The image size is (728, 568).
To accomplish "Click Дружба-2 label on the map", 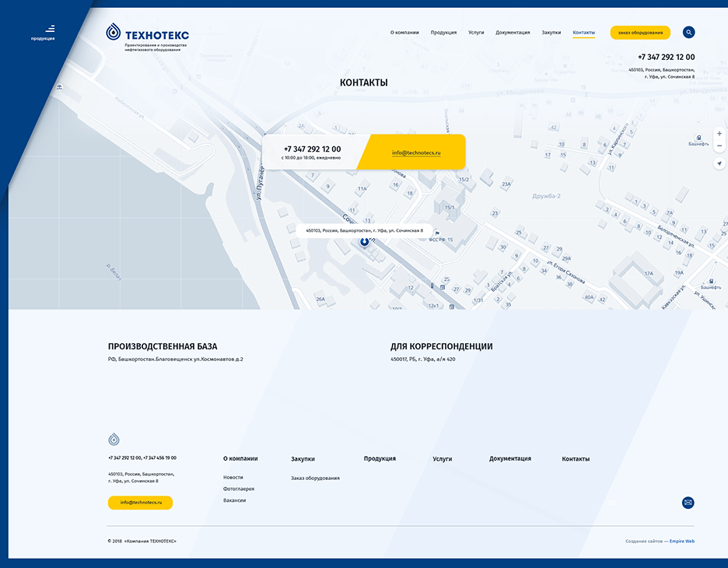I will pyautogui.click(x=546, y=196).
